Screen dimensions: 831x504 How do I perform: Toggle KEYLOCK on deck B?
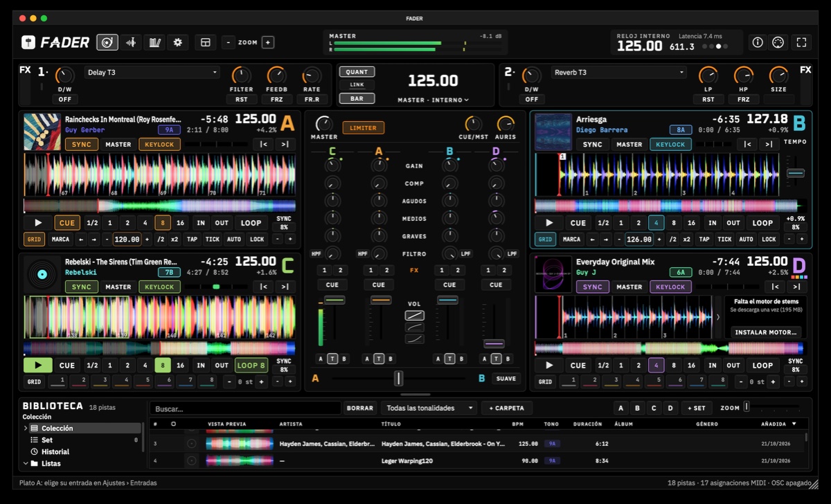(x=670, y=144)
